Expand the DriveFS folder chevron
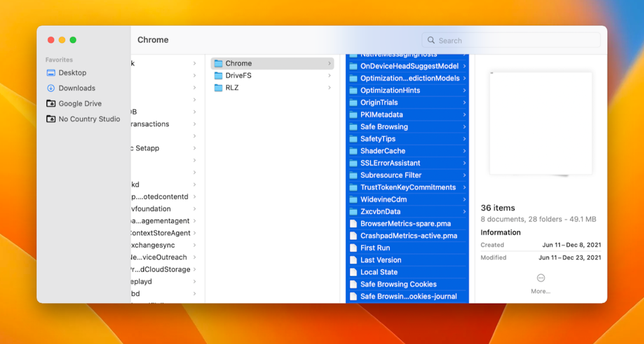644x344 pixels. tap(330, 75)
